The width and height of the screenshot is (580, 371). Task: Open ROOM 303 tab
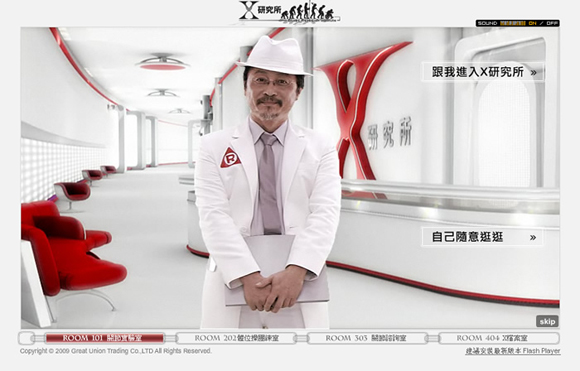(367, 338)
